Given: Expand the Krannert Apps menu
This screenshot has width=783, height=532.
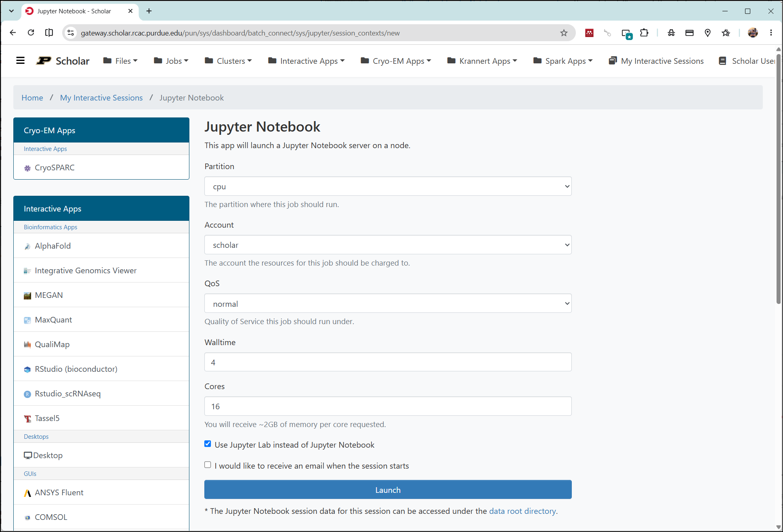Looking at the screenshot, I should (x=482, y=61).
